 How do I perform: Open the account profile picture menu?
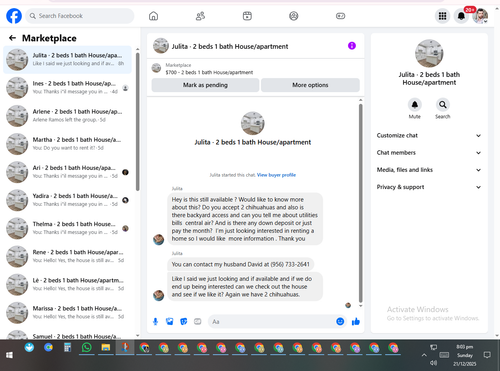480,16
